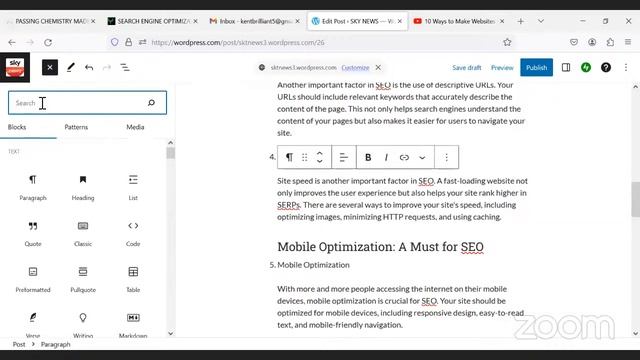This screenshot has width=640, height=360.
Task: Insert a link on selected text
Action: tap(404, 157)
